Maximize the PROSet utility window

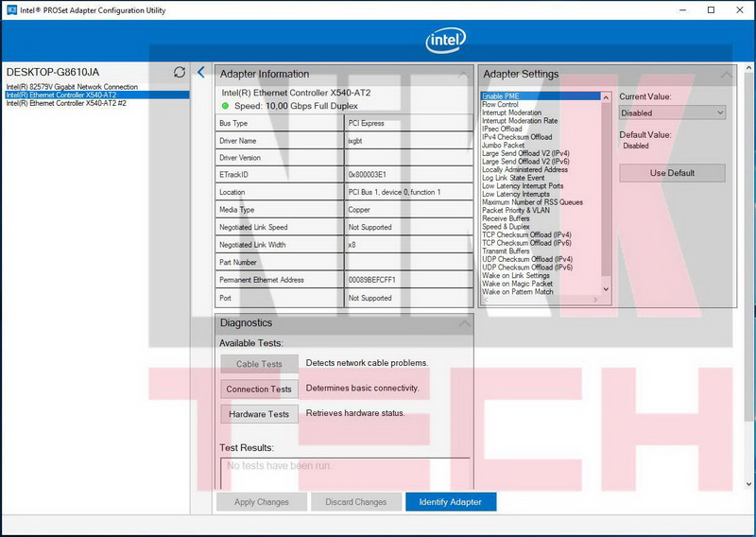click(x=711, y=9)
